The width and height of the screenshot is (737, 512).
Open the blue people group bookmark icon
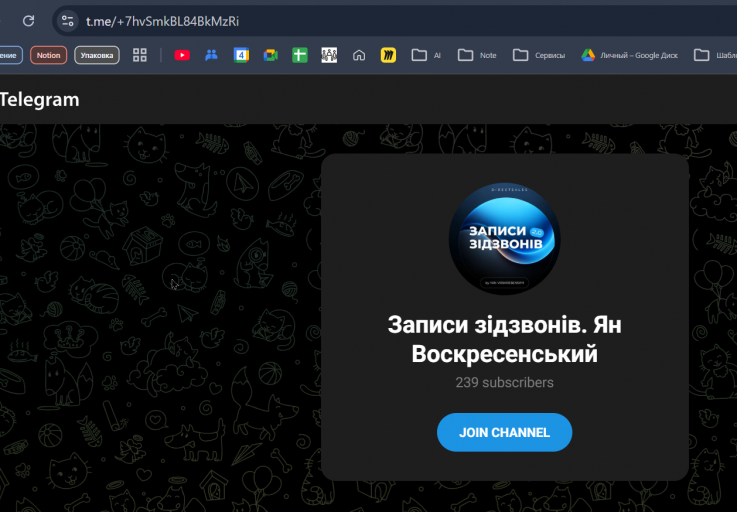[212, 55]
